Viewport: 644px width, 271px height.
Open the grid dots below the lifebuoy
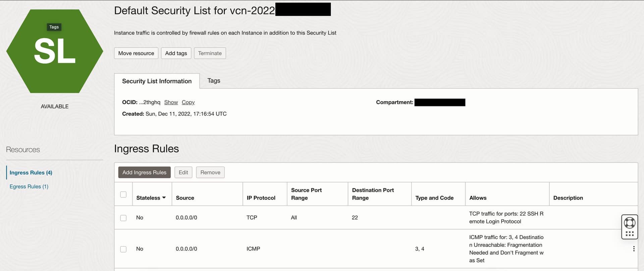coord(630,234)
